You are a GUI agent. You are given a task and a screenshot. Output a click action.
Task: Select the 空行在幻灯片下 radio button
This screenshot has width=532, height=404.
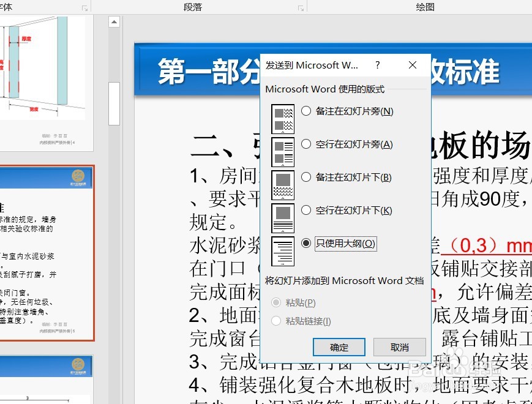(x=305, y=210)
